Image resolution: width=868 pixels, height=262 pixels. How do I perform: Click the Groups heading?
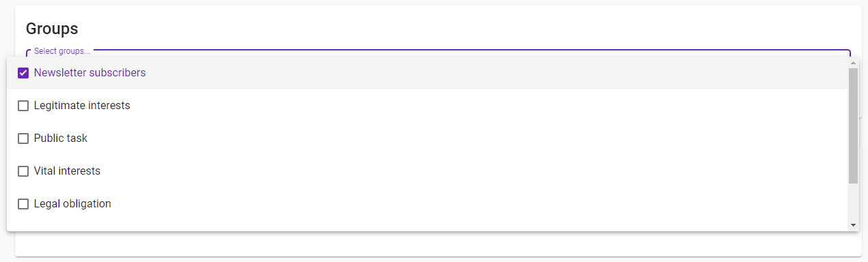coord(52,29)
